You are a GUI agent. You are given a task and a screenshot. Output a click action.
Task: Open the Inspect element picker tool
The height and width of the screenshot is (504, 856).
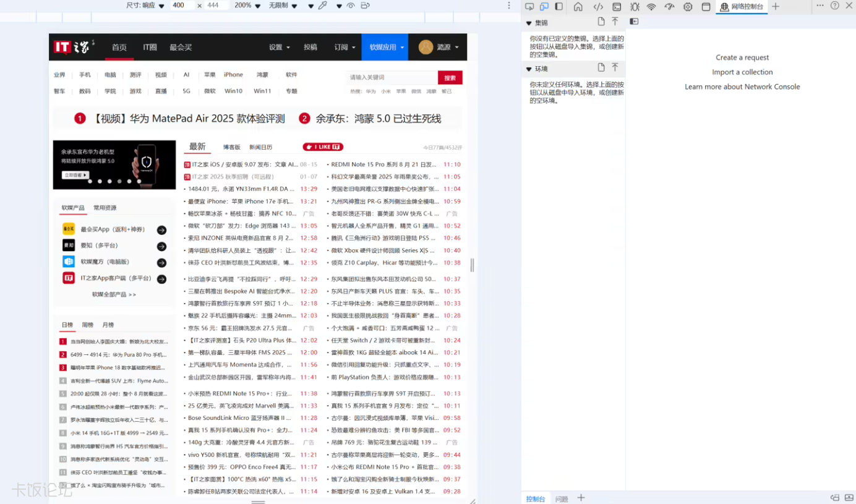[529, 6]
